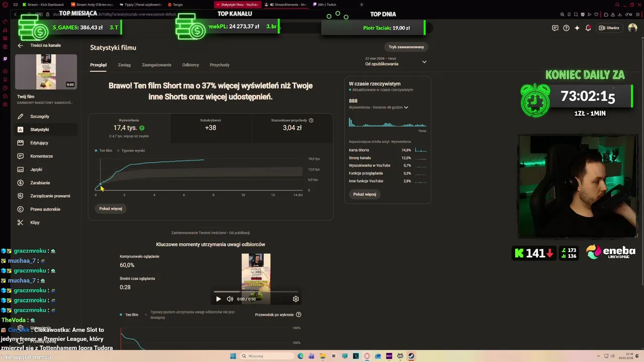Click retention video progress bar

256,292
